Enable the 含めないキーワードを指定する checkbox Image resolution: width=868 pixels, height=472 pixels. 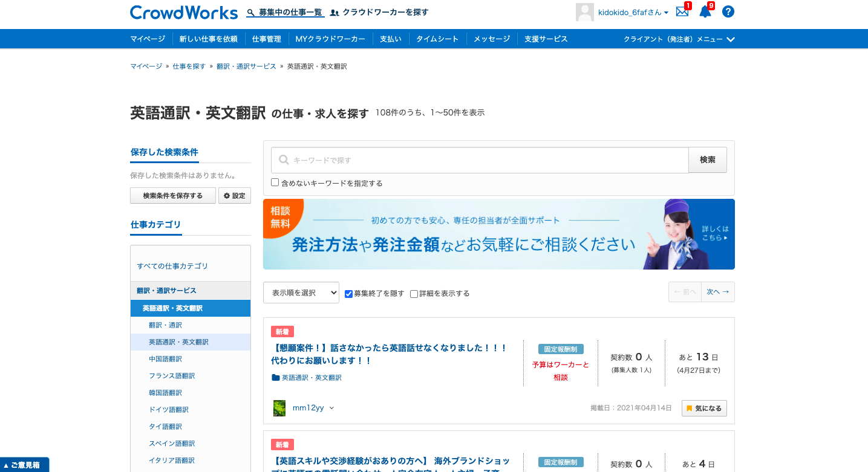[275, 182]
